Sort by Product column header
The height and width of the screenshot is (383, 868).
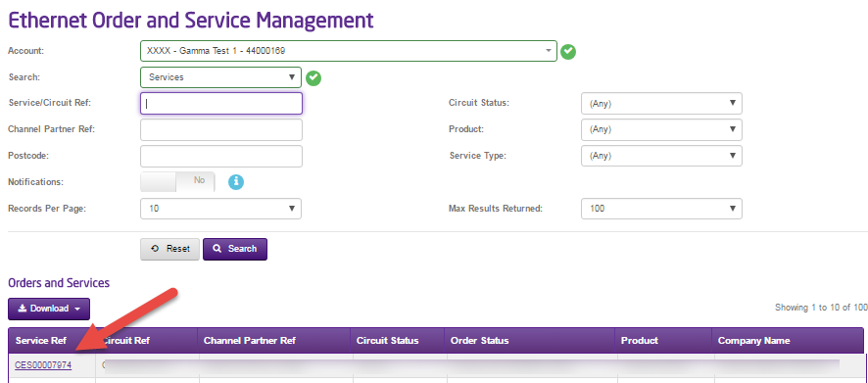[640, 340]
